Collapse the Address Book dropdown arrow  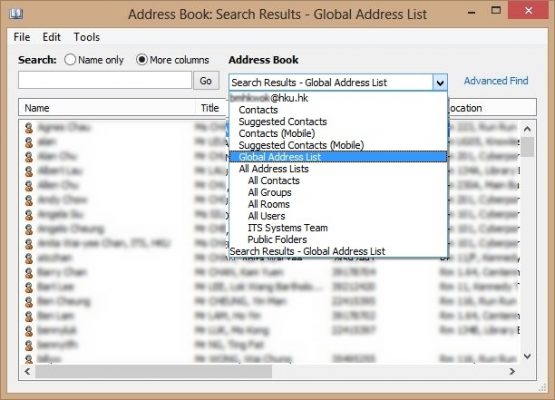click(440, 83)
